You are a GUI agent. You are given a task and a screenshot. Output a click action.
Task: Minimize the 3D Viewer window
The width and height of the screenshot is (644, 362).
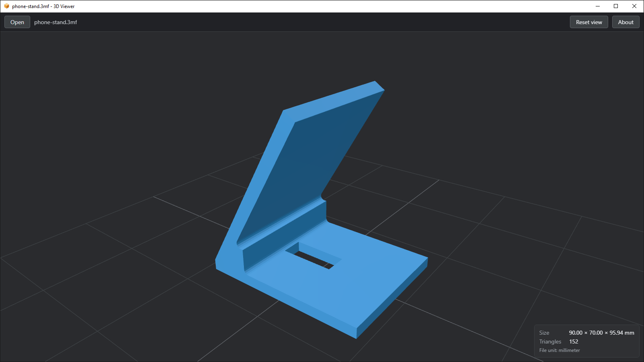click(x=598, y=6)
